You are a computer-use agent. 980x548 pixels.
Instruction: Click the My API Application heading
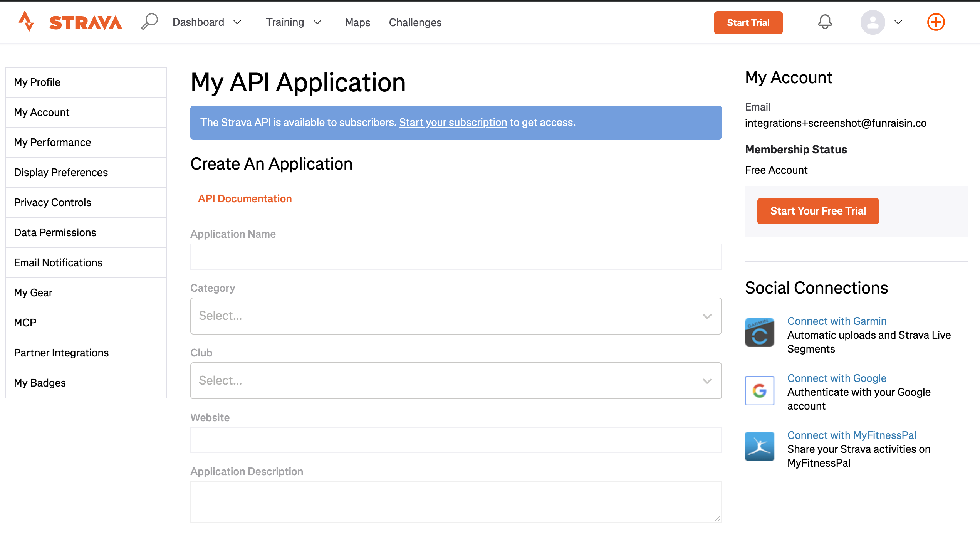298,82
